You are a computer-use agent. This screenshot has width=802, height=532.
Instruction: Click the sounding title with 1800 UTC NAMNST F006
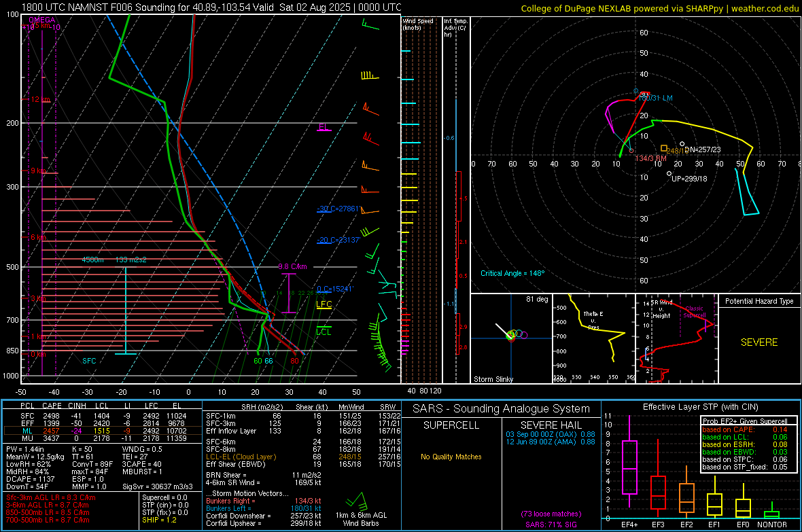pyautogui.click(x=211, y=7)
